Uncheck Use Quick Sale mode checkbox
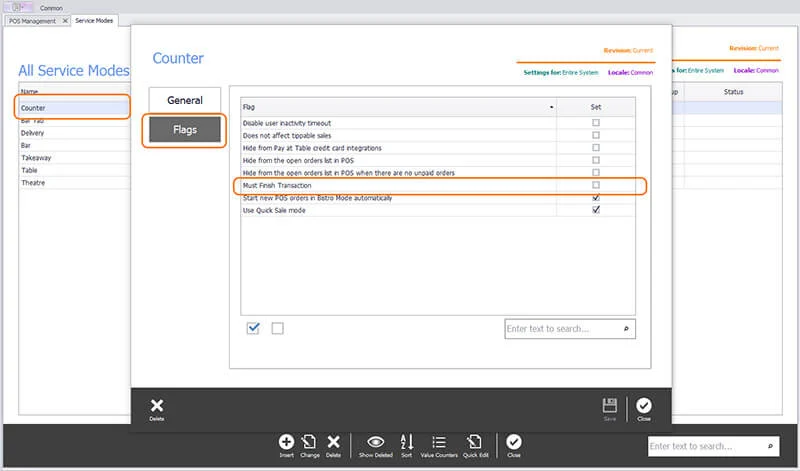The image size is (800, 471). pos(596,210)
